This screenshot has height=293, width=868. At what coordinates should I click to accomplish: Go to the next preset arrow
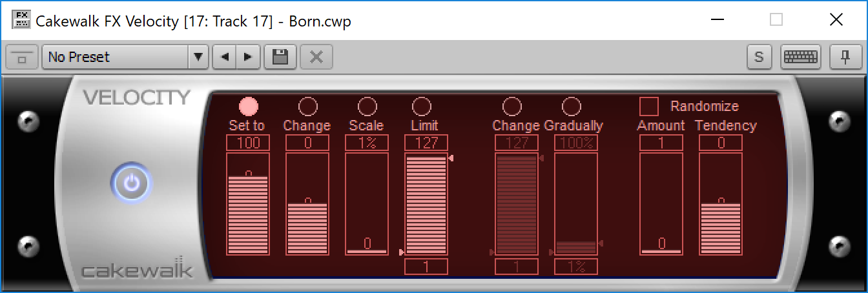[247, 57]
